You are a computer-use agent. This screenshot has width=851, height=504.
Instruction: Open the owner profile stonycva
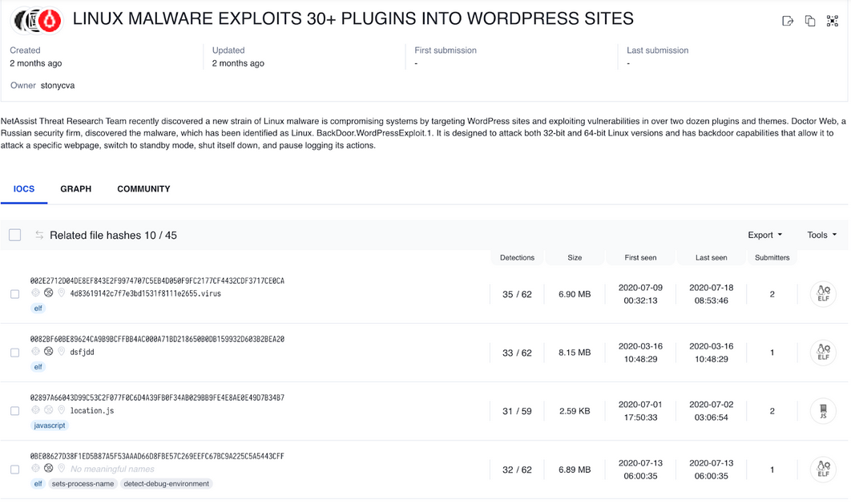tap(58, 85)
